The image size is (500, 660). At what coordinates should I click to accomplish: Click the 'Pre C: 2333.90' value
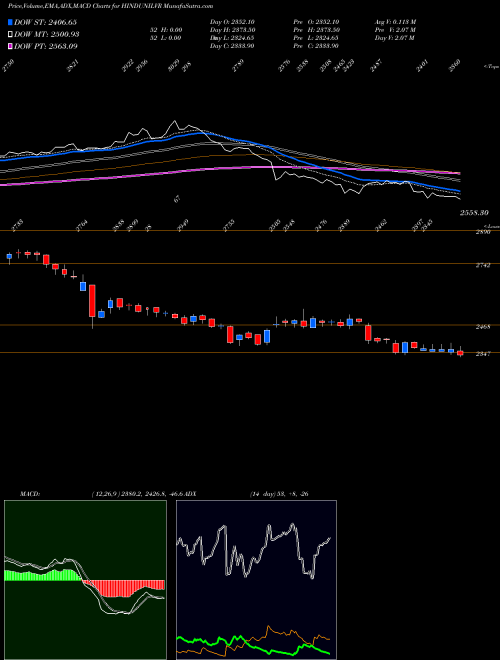click(318, 46)
